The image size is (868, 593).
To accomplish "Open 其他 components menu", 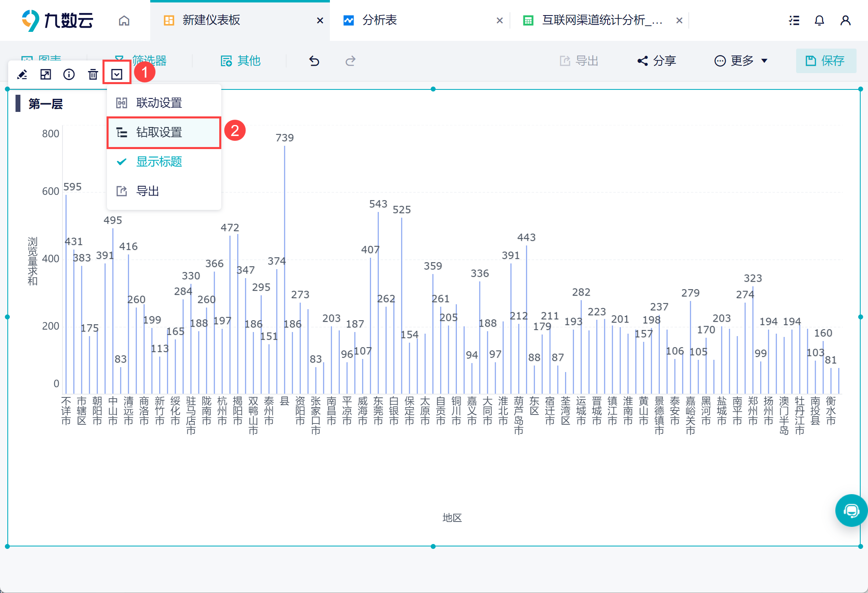I will 240,61.
